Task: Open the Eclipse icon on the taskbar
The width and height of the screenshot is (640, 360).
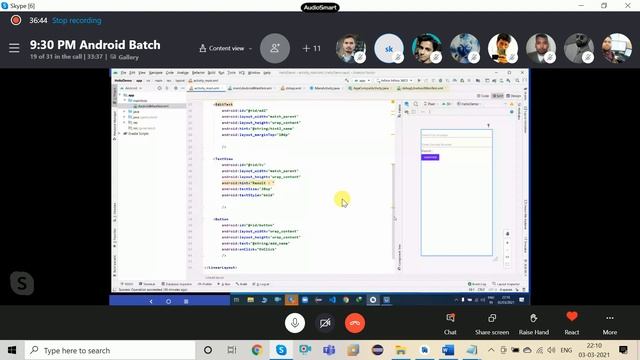Action: pyautogui.click(x=377, y=350)
